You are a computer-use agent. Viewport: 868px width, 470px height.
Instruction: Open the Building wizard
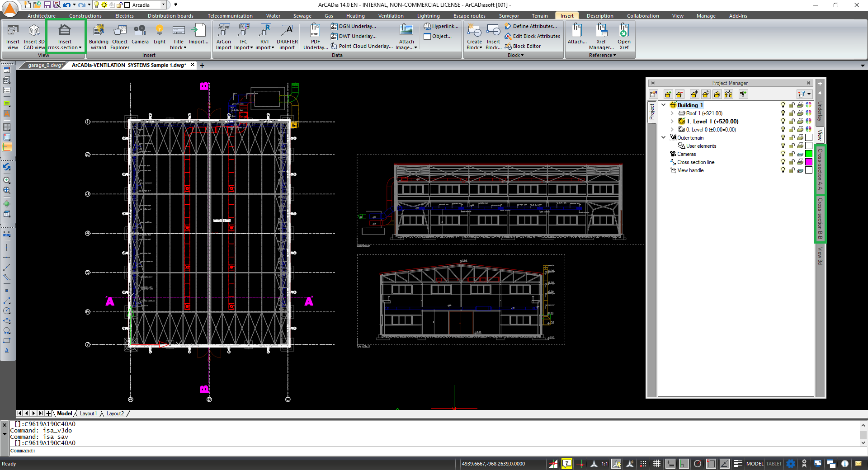(x=99, y=37)
